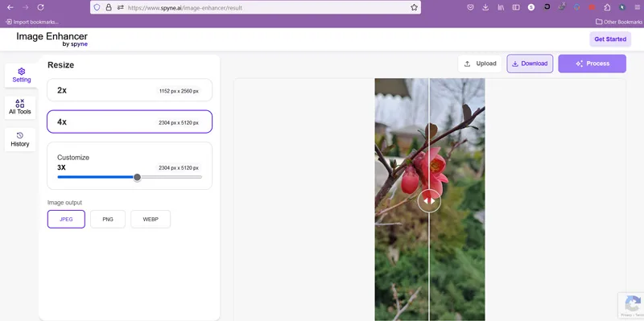Click the Customize 3X resize card

(130, 166)
